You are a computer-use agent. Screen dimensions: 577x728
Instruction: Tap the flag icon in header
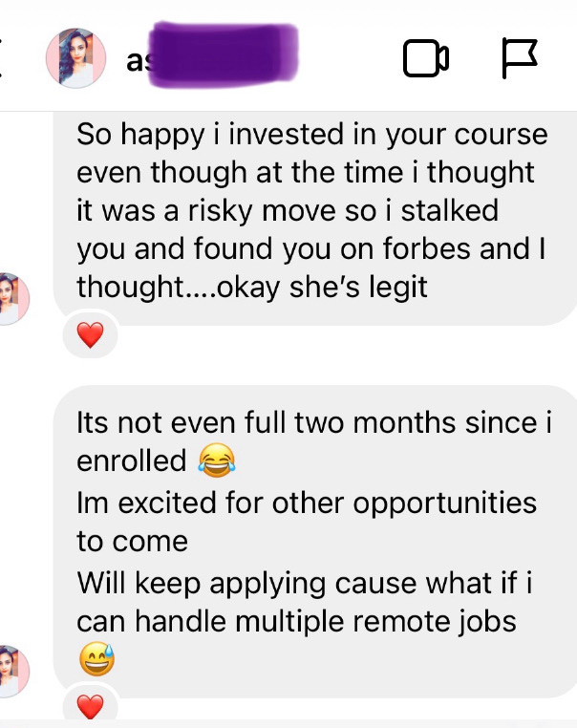520,58
